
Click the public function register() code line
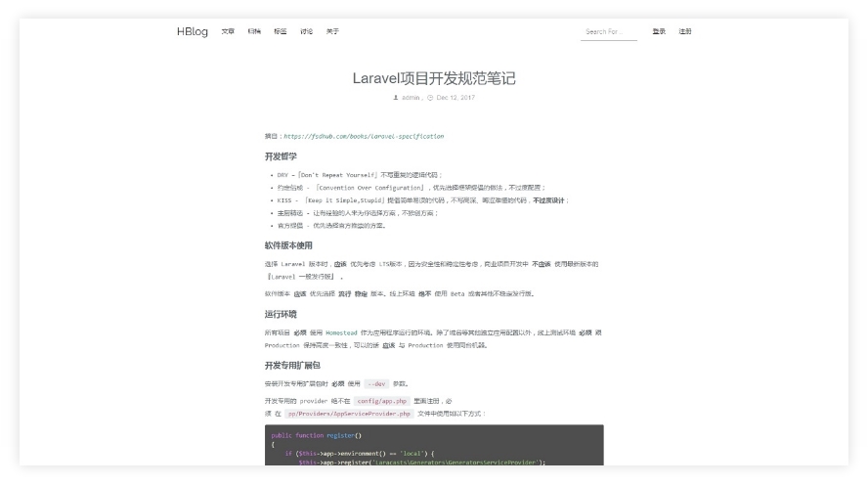316,436
